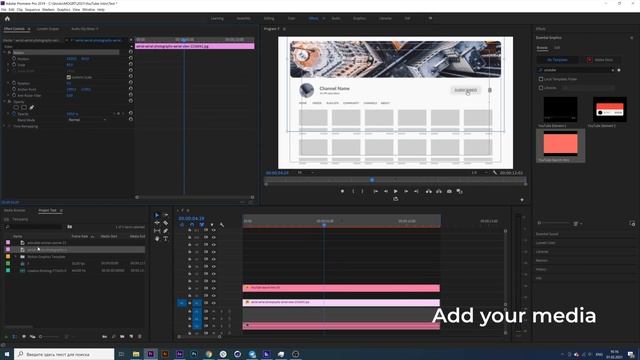Select the Ripple Edit tool
Image resolution: width=640 pixels, height=360 pixels.
point(157,223)
